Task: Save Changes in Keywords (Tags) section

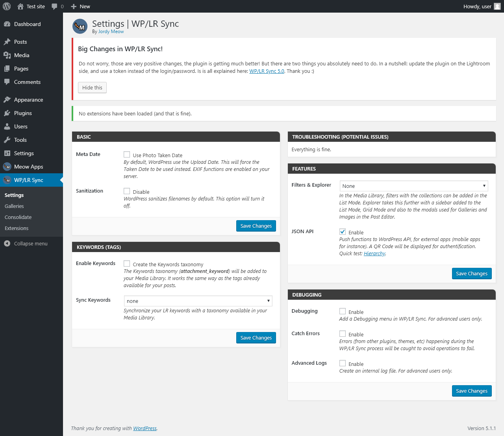Action: [x=256, y=338]
